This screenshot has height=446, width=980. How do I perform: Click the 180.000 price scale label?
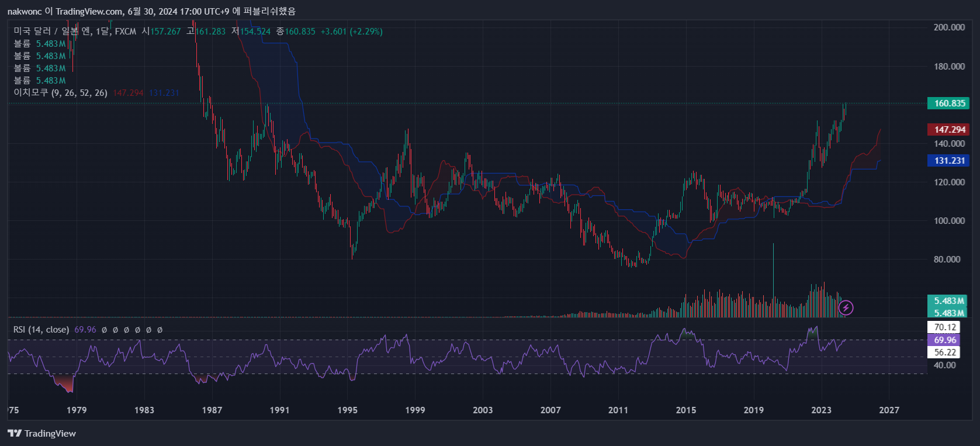pos(949,66)
